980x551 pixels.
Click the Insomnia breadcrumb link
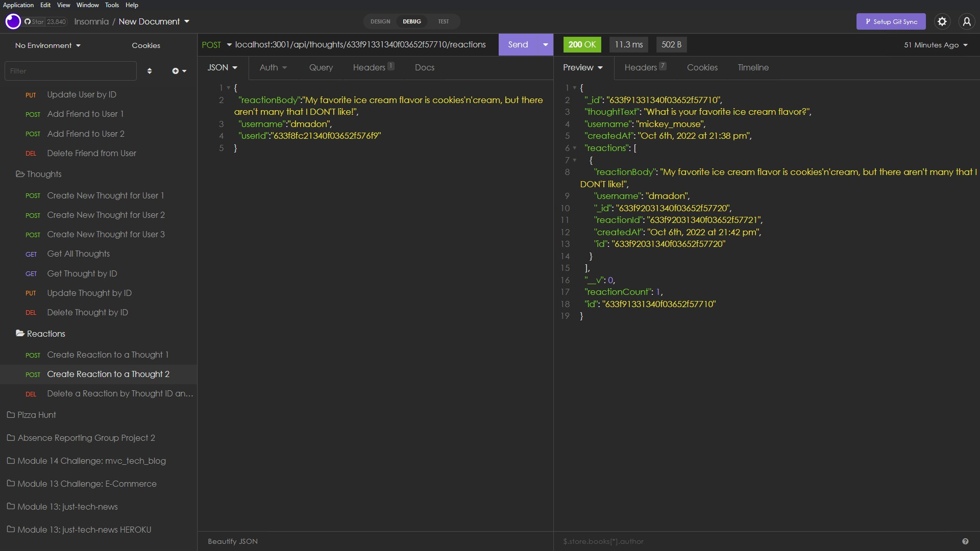[91, 21]
